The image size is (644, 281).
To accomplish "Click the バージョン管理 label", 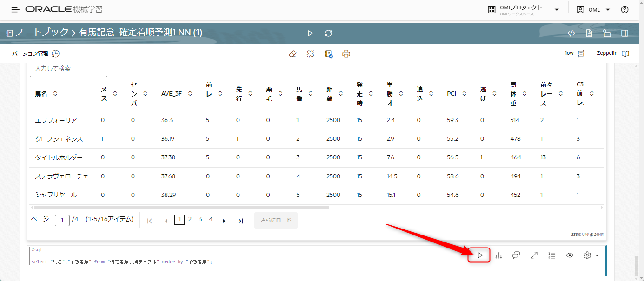I will [x=30, y=53].
